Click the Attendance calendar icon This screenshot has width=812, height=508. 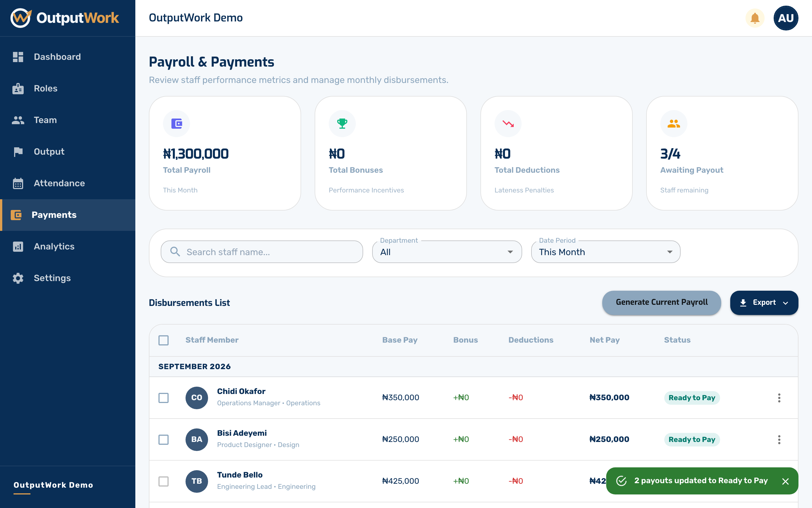(18, 183)
